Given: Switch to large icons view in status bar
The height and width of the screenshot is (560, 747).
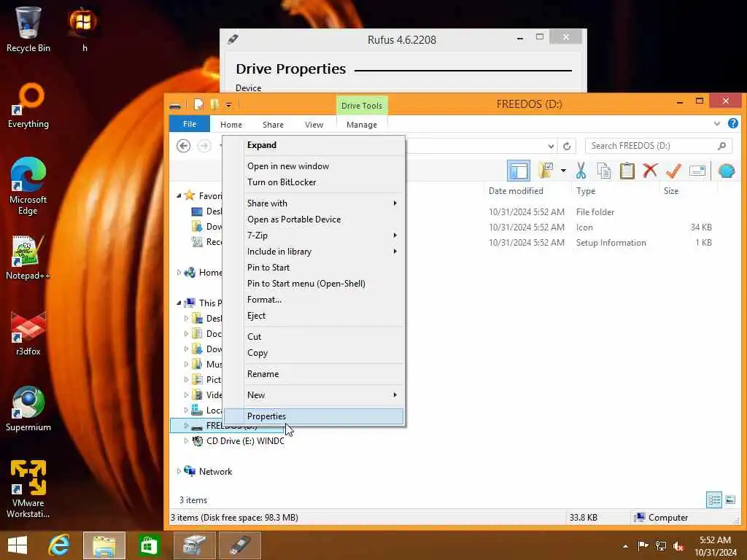Looking at the screenshot, I should [x=729, y=499].
